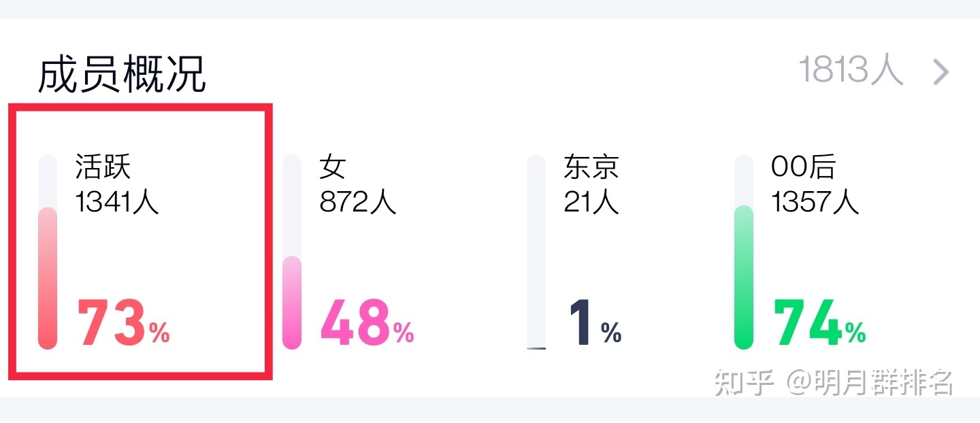Tap the 00后 label text
This screenshot has width=980, height=423.
(x=803, y=167)
